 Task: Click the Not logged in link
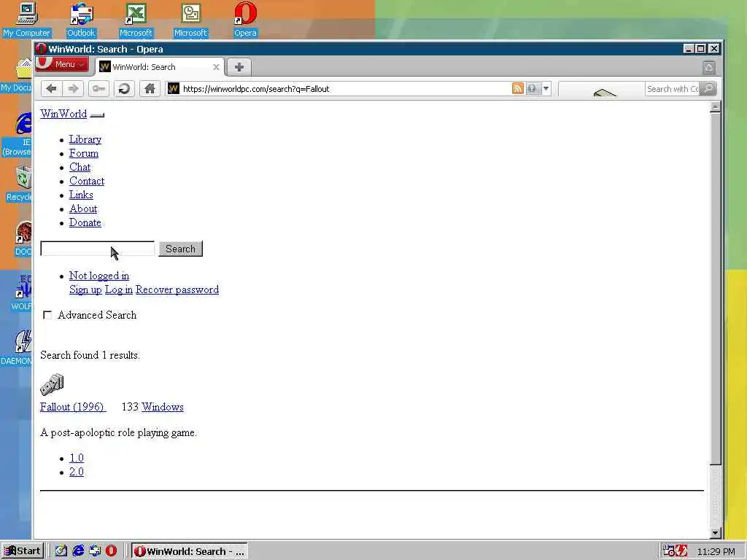(x=99, y=276)
